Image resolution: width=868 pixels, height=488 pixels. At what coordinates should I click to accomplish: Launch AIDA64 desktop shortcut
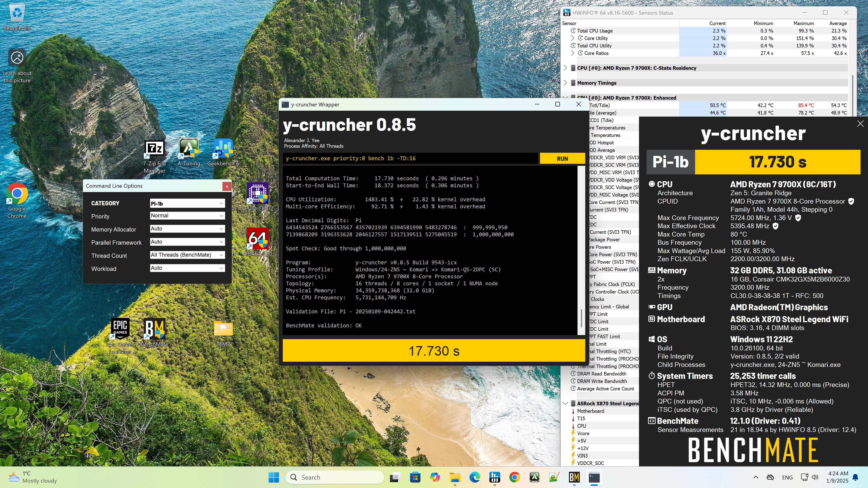(257, 242)
